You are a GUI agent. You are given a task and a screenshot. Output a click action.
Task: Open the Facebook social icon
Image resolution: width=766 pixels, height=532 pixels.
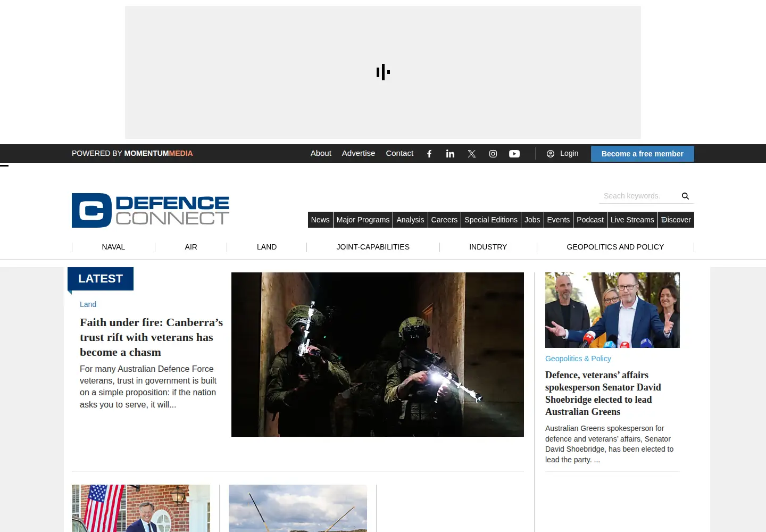(429, 154)
